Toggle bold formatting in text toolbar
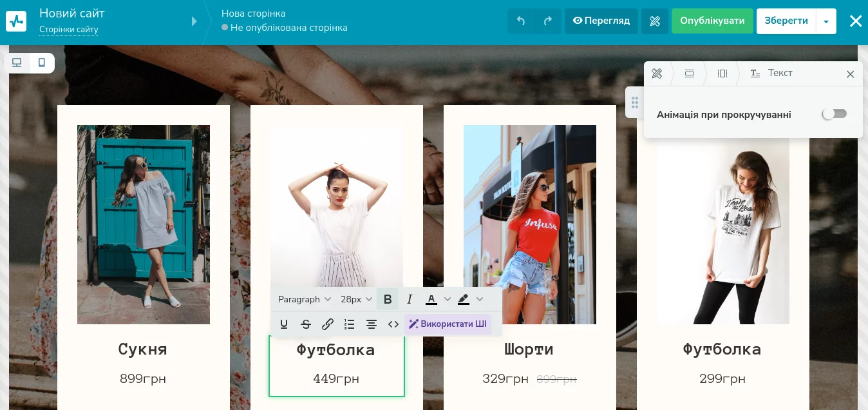Image resolution: width=868 pixels, height=410 pixels. coord(388,299)
